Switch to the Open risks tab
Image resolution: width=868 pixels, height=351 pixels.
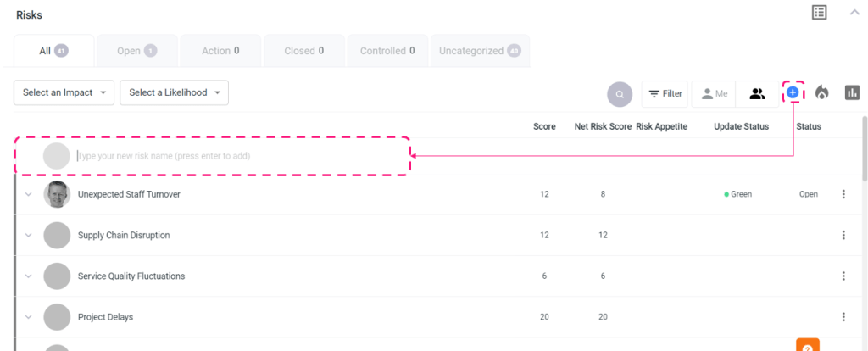[x=137, y=51]
